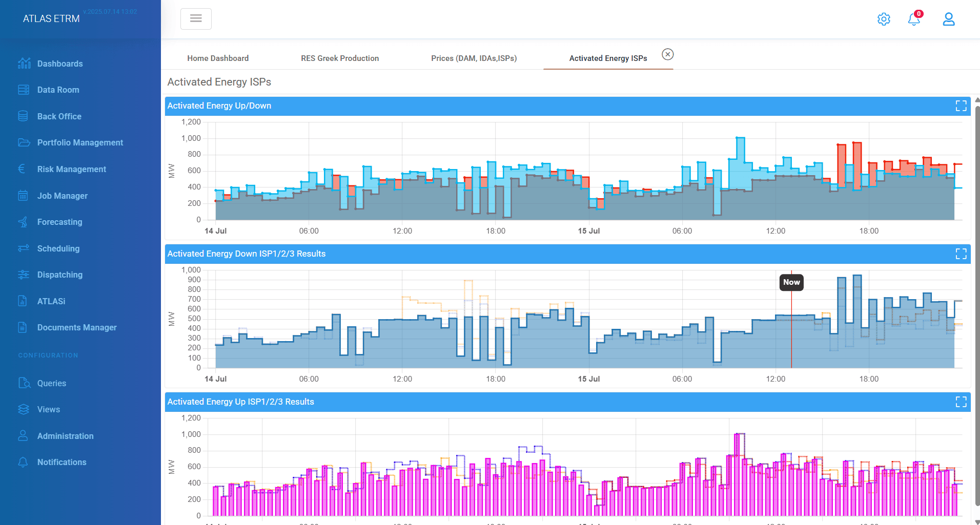This screenshot has height=525, width=980.
Task: Click the Dashboards chart icon
Action: point(24,64)
